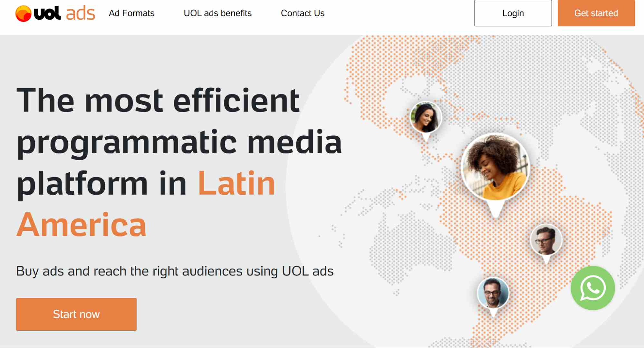Click the Get started button

[x=596, y=13]
